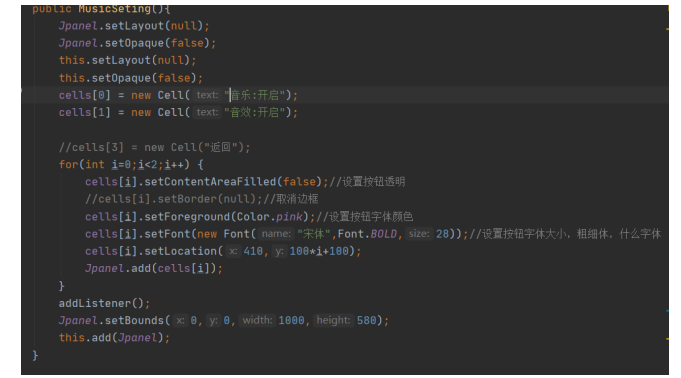
Task: Click the expression '100*i+100'
Action: [x=319, y=251]
